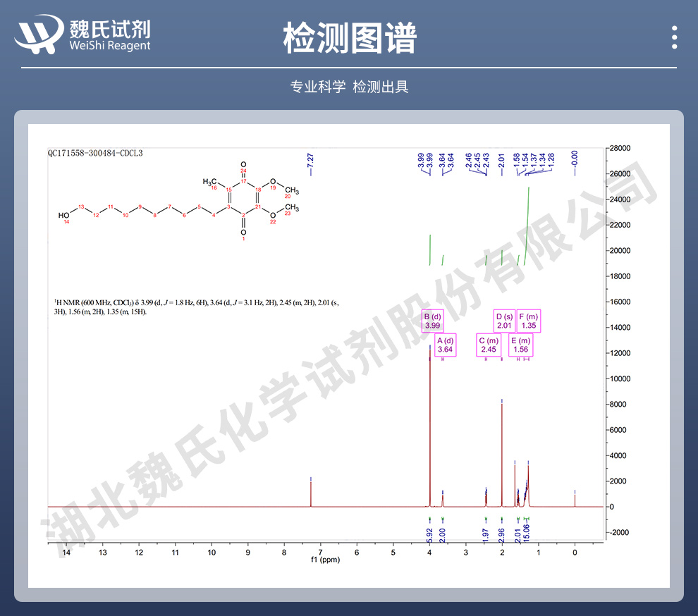Select the 专业科学 检测出具 subtitle
This screenshot has height=616, width=698.
coord(350,87)
